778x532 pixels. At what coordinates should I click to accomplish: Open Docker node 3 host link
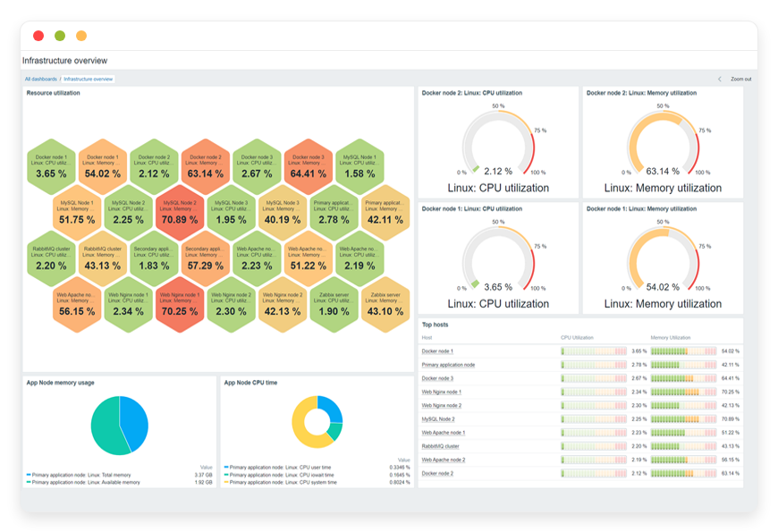click(437, 378)
